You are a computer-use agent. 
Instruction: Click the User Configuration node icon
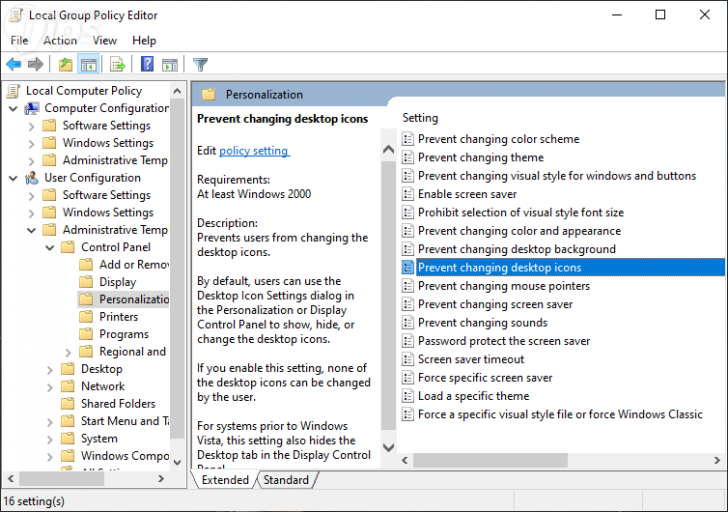(x=32, y=178)
